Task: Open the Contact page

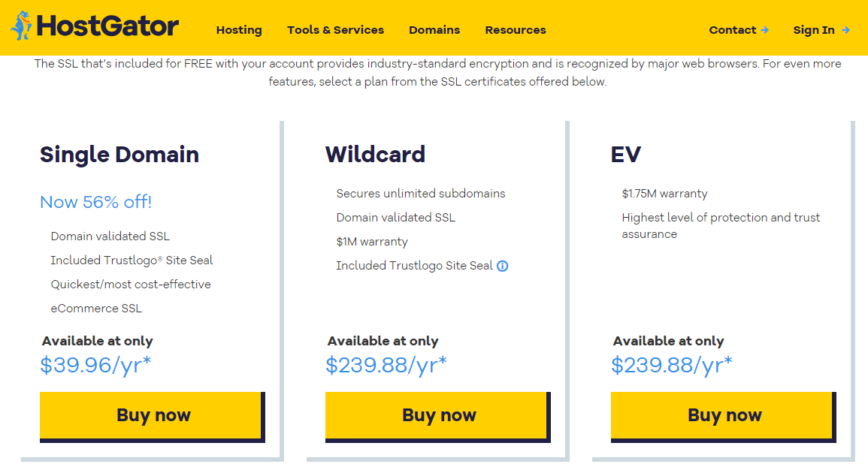Action: [732, 30]
